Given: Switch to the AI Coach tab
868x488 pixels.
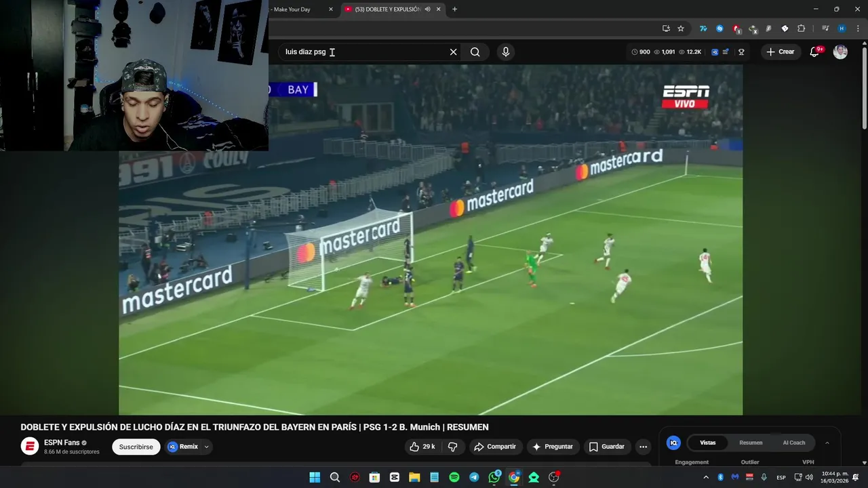Looking at the screenshot, I should click(x=794, y=443).
